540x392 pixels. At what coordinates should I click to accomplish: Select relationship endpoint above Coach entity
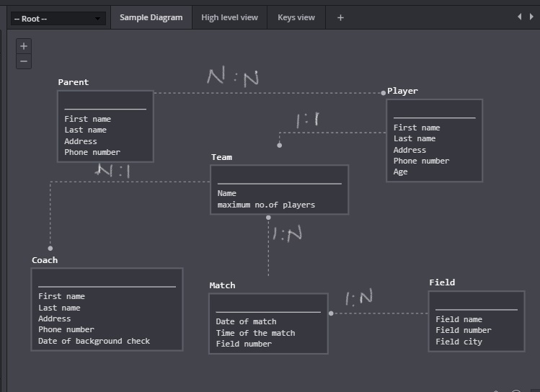(x=50, y=248)
